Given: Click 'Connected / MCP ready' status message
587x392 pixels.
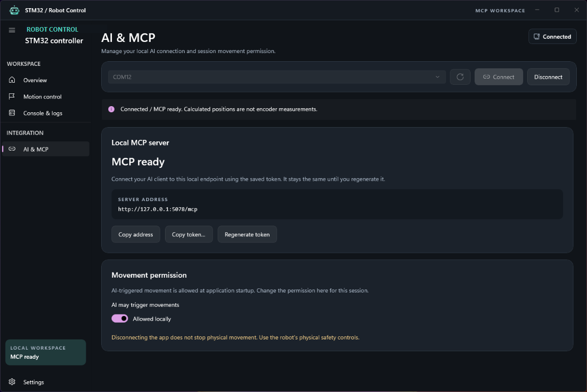Looking at the screenshot, I should click(x=219, y=109).
